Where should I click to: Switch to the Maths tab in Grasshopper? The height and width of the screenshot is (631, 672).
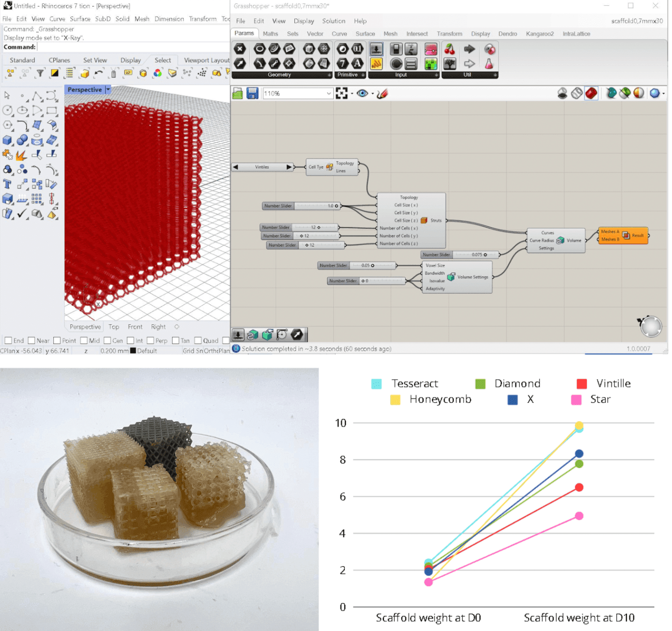pyautogui.click(x=270, y=33)
